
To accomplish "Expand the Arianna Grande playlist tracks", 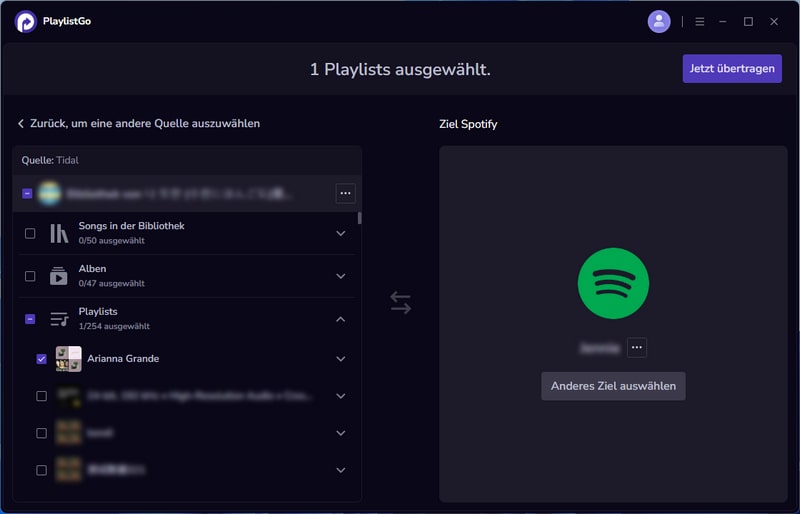I will coord(341,359).
